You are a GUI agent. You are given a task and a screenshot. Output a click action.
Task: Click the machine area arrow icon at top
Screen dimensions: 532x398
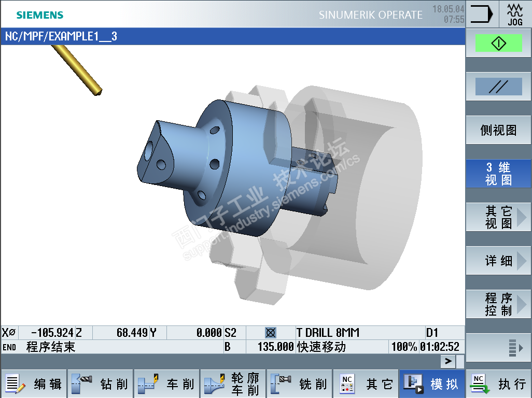coord(482,14)
